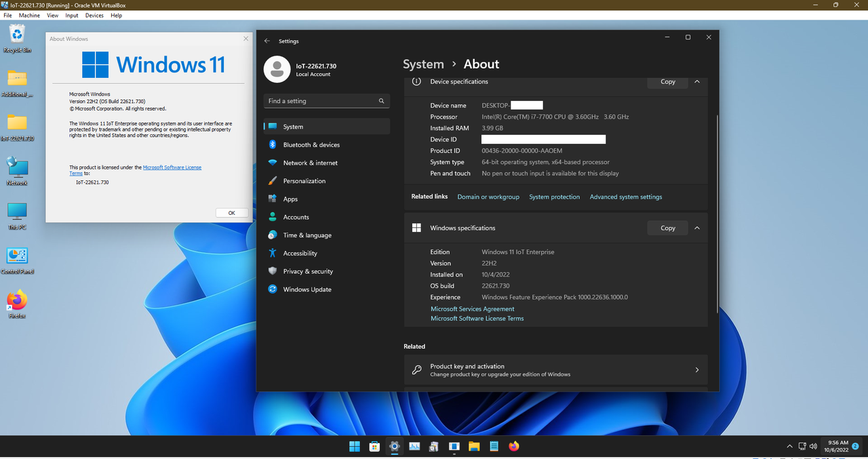Close the About Windows dialog
The image size is (868, 459).
(245, 39)
